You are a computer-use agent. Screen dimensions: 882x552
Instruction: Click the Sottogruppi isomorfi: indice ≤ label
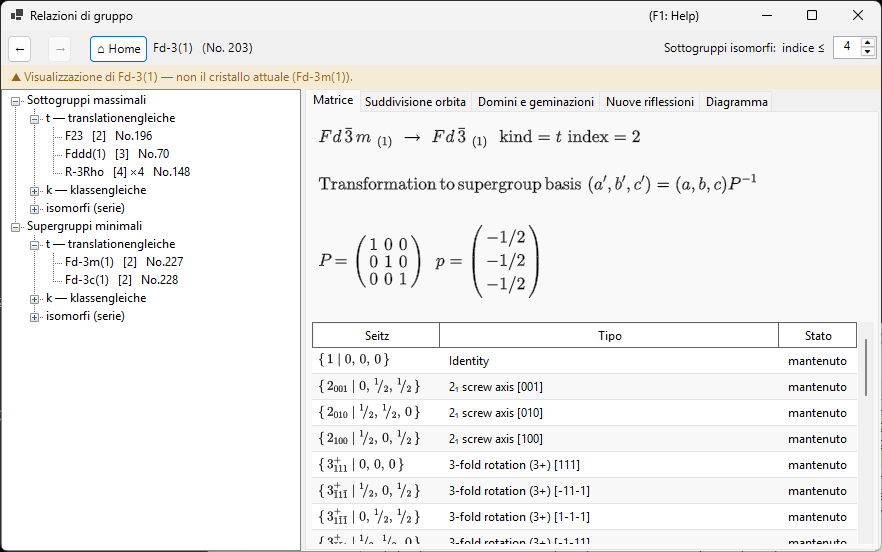tap(744, 48)
